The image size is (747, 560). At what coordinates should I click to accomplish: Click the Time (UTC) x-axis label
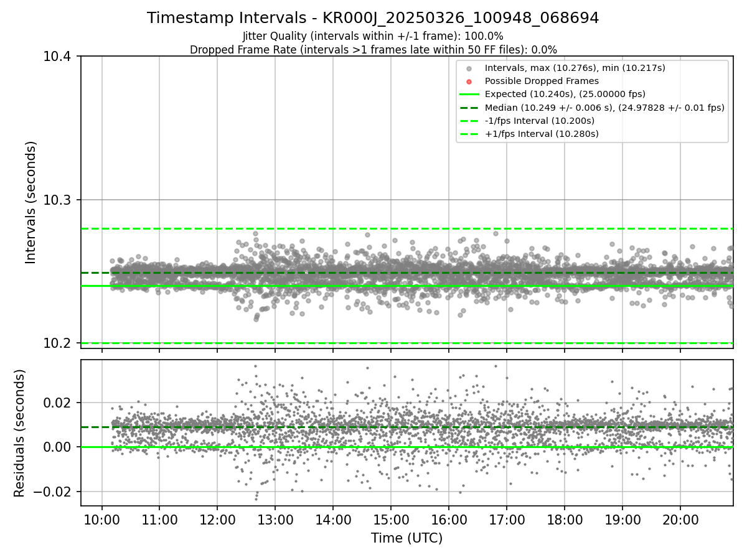(406, 538)
